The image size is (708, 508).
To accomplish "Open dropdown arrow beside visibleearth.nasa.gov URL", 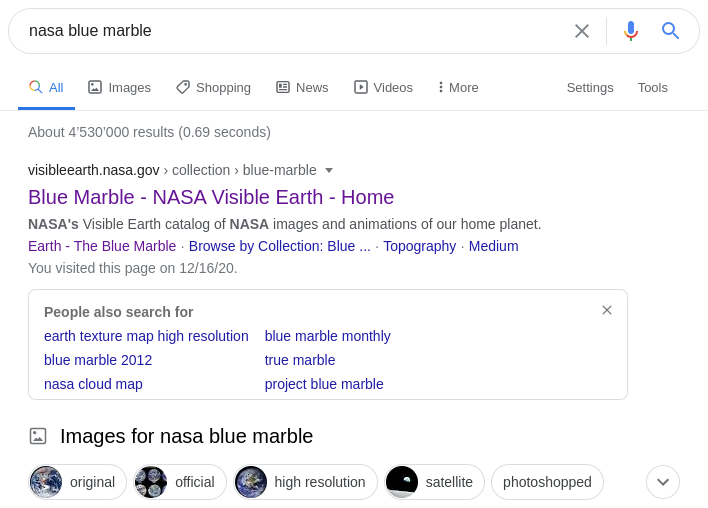I will [329, 170].
